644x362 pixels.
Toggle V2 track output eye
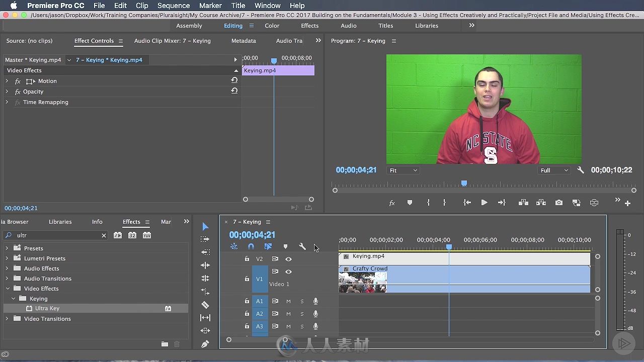point(288,259)
